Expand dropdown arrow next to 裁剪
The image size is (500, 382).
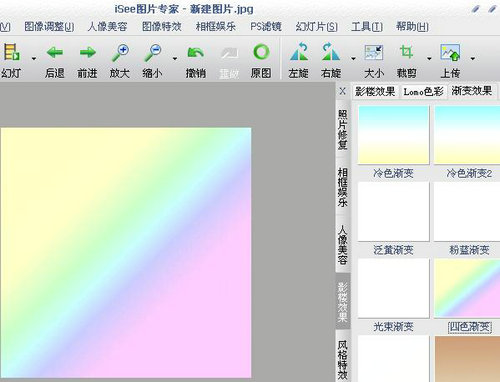pyautogui.click(x=429, y=59)
